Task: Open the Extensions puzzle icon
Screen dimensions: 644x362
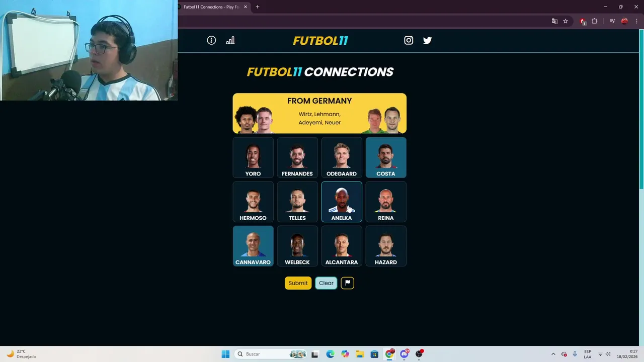Action: (594, 21)
